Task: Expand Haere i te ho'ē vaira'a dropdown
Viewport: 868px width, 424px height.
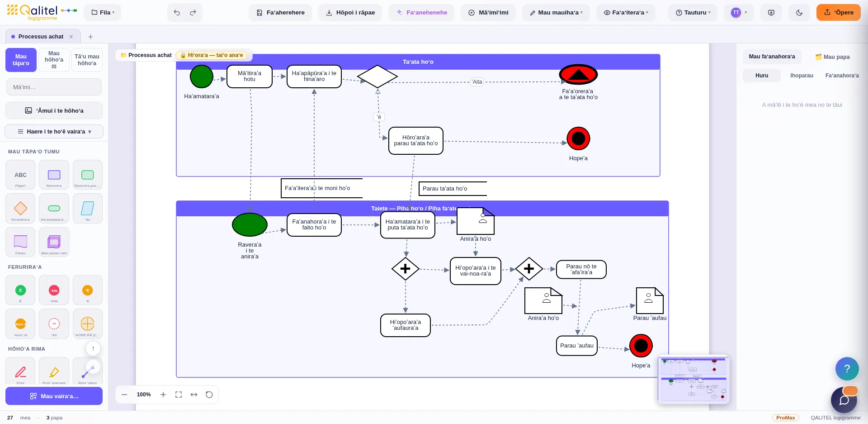Action: coord(54,132)
